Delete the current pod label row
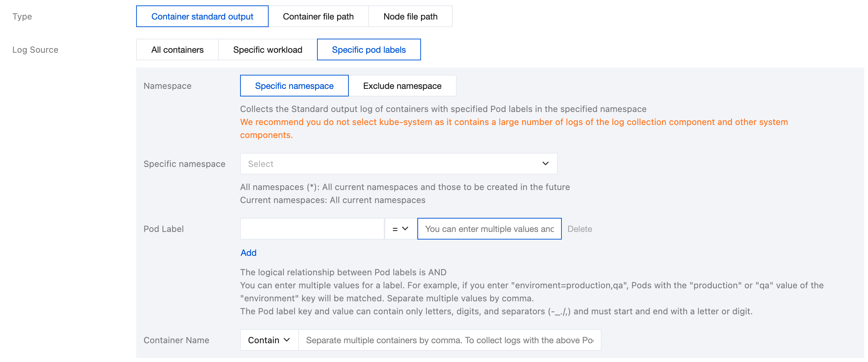Image resolution: width=868 pixels, height=362 pixels. (580, 229)
